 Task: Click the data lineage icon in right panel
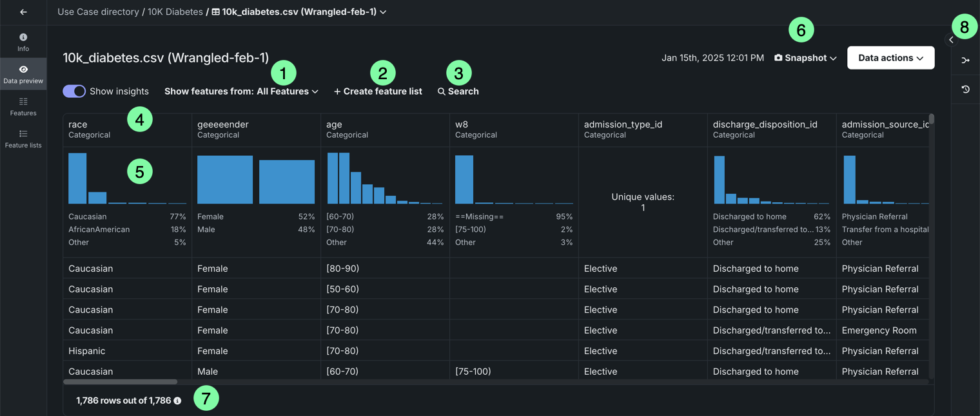965,61
